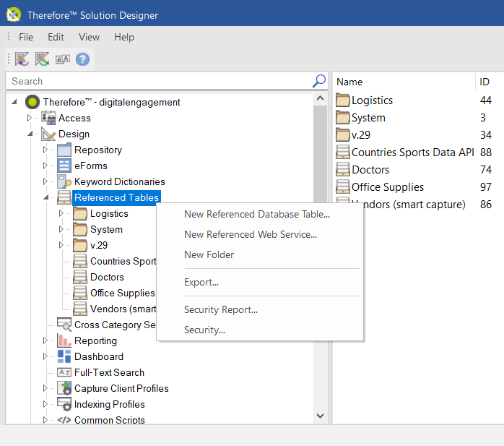Select Office Supplies row in right list

[x=388, y=187]
